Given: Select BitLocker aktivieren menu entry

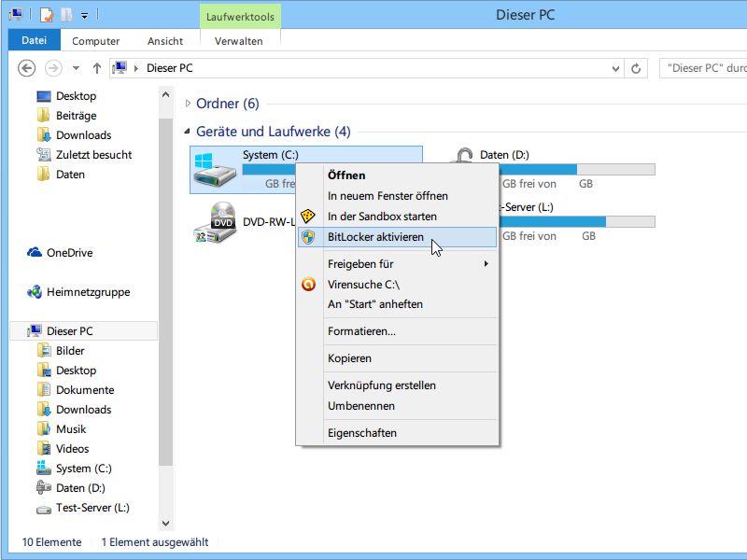Looking at the screenshot, I should (397, 237).
